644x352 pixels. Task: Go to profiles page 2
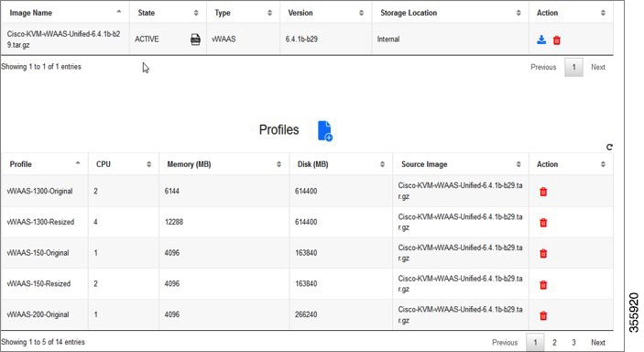pos(554,342)
